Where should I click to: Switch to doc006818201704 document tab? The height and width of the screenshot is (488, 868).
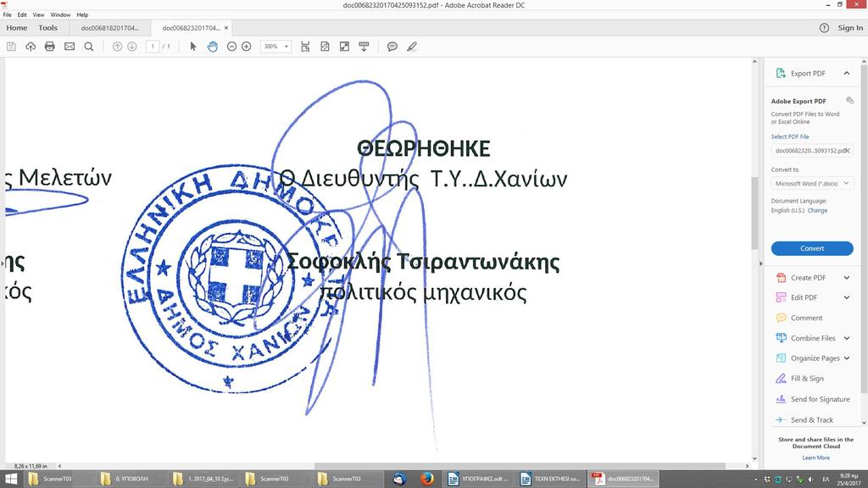tap(109, 28)
